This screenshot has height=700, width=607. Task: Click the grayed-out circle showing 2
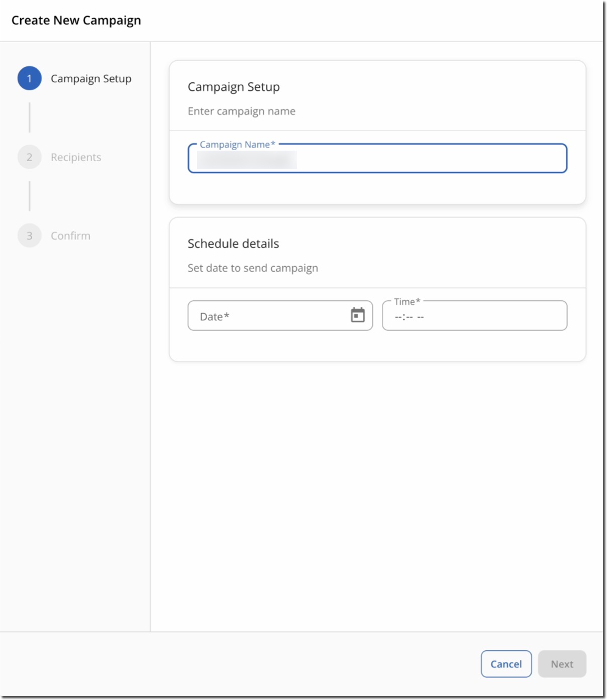pos(30,157)
